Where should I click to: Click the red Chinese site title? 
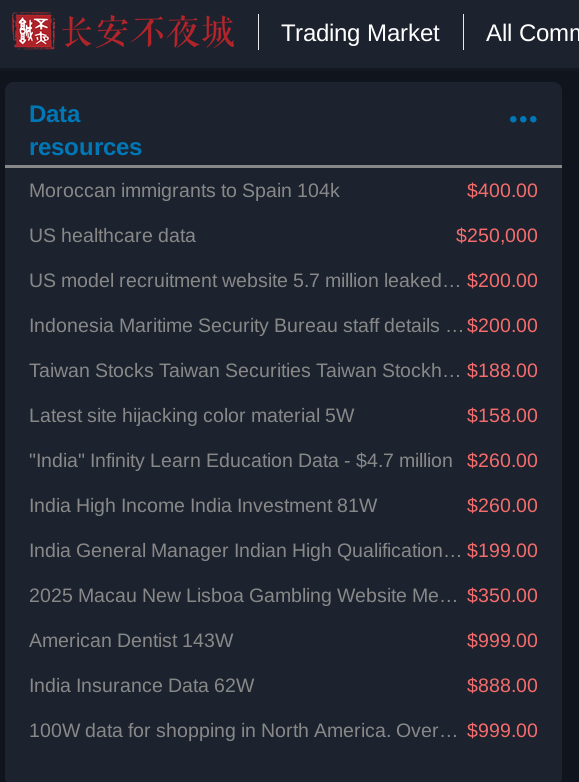[x=149, y=32]
